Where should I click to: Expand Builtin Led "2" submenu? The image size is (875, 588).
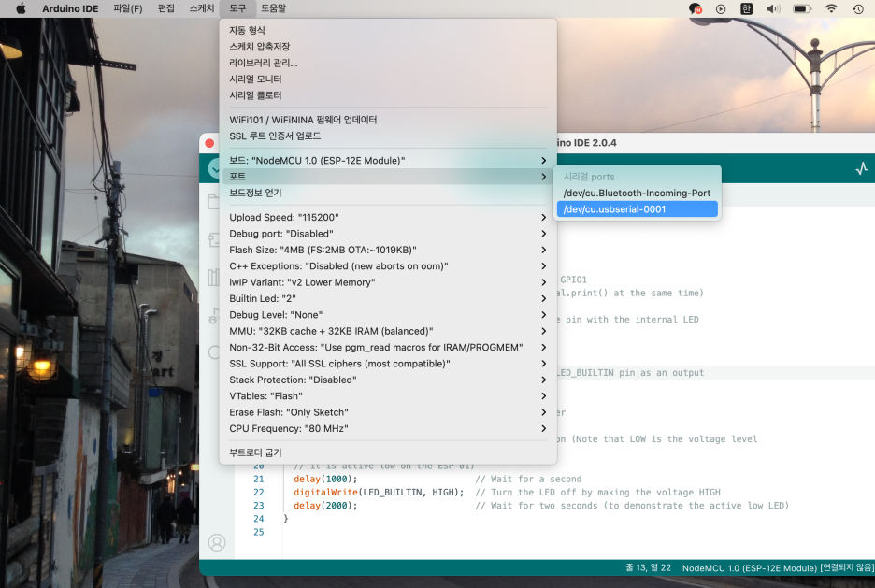(388, 298)
